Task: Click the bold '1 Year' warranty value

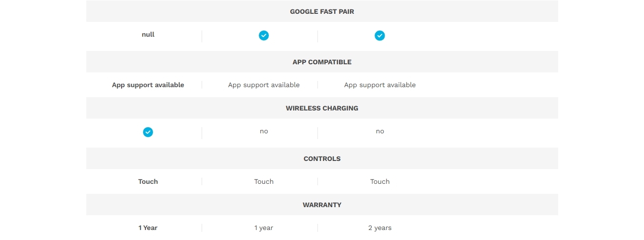Action: tap(148, 228)
